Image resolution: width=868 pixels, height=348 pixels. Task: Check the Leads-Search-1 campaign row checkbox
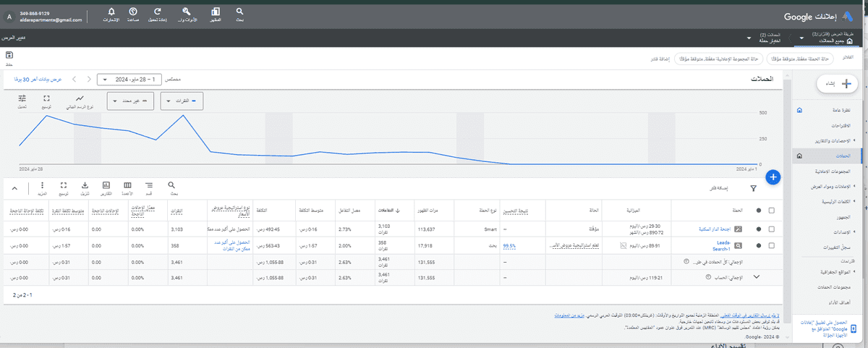pyautogui.click(x=772, y=246)
